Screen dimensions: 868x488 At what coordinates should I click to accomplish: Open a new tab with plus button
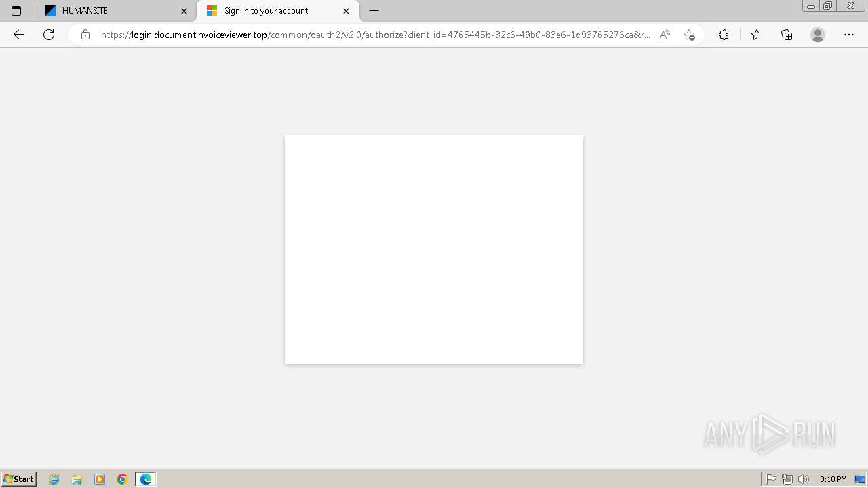pyautogui.click(x=374, y=11)
